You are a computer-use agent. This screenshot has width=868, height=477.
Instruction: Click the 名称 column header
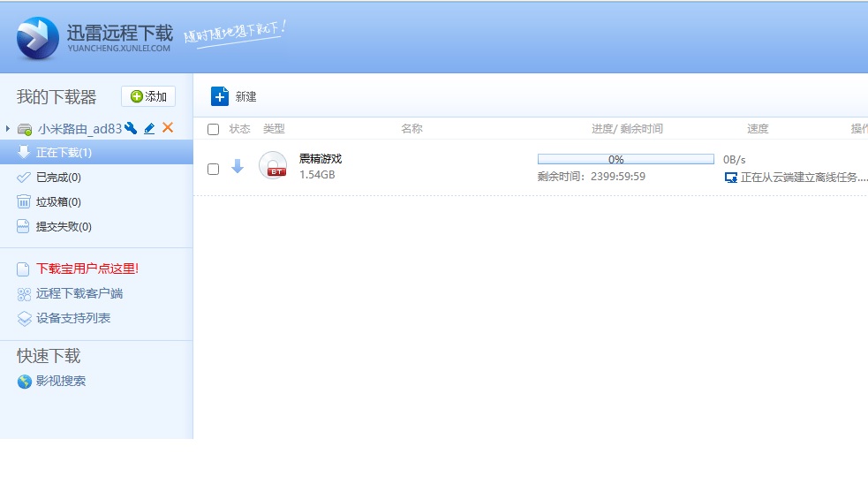411,129
